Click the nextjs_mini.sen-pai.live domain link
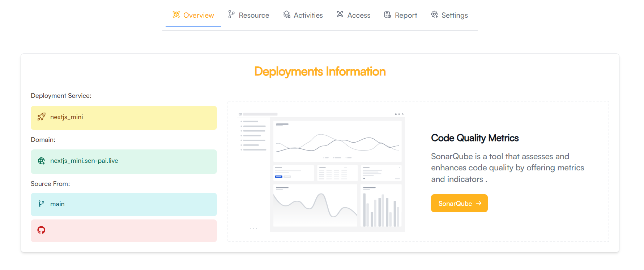The width and height of the screenshot is (644, 270). [84, 161]
